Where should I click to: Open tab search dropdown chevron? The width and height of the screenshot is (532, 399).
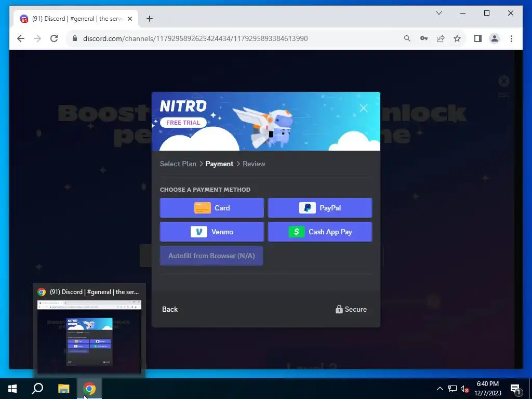pyautogui.click(x=438, y=13)
